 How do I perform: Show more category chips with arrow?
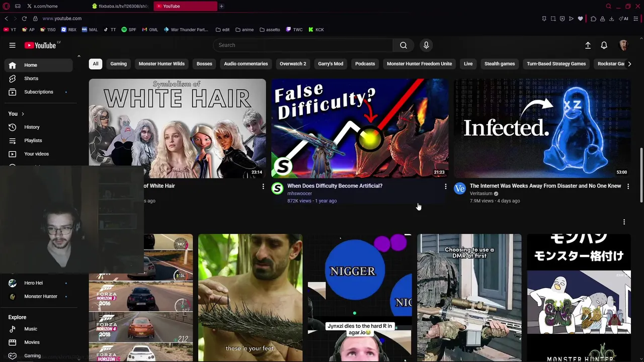coord(629,64)
